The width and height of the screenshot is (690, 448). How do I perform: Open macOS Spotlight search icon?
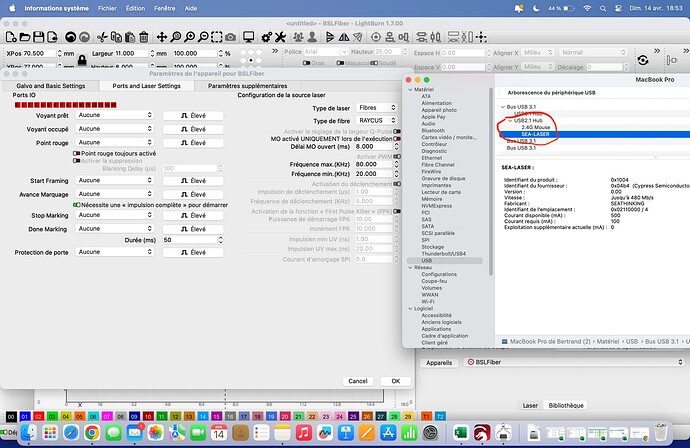pos(603,8)
